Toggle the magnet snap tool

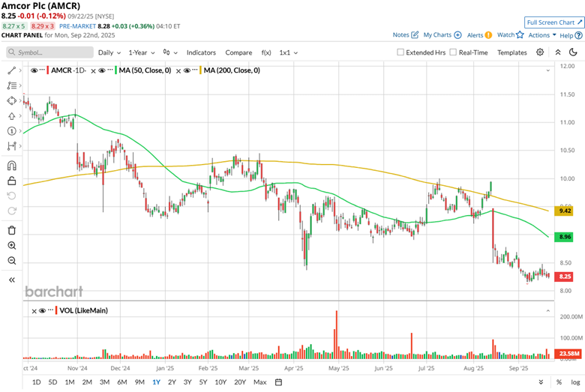tap(11, 165)
